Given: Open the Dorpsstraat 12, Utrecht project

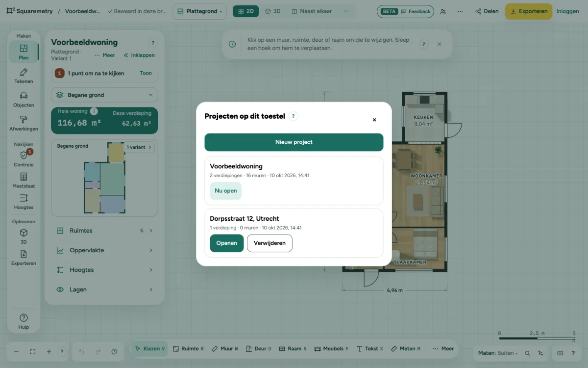Looking at the screenshot, I should point(227,243).
